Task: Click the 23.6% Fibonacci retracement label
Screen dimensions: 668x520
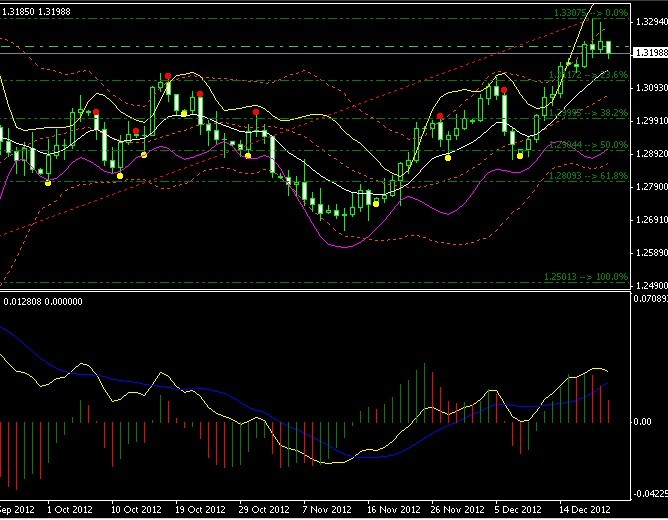Action: pyautogui.click(x=588, y=75)
